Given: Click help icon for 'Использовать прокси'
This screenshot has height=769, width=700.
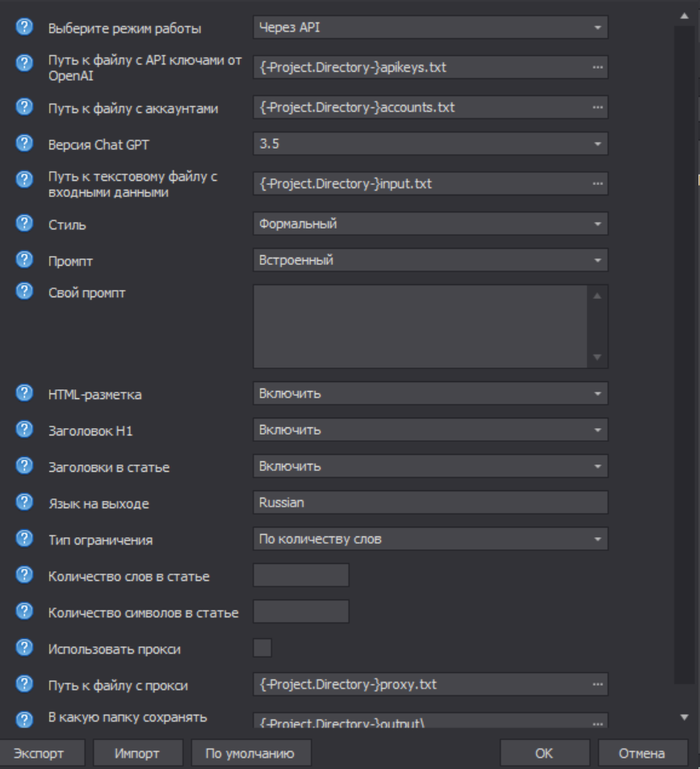Looking at the screenshot, I should (x=24, y=647).
